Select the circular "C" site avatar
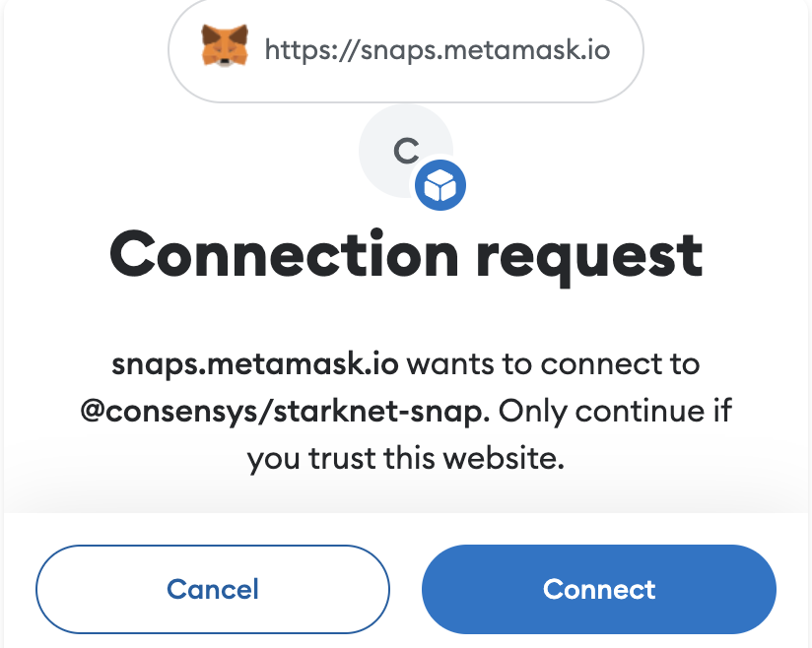This screenshot has height=648, width=812. point(402,148)
